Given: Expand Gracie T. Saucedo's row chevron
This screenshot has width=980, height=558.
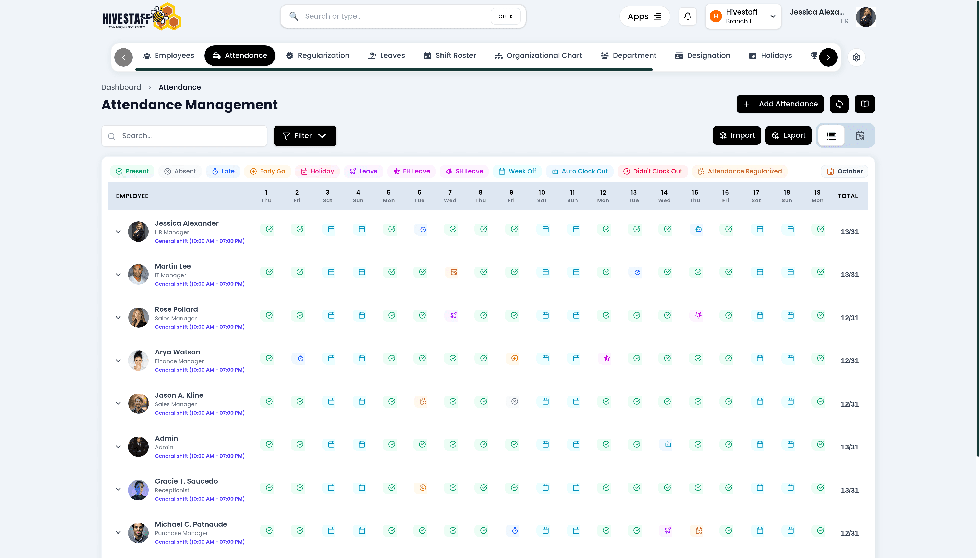Looking at the screenshot, I should point(118,489).
